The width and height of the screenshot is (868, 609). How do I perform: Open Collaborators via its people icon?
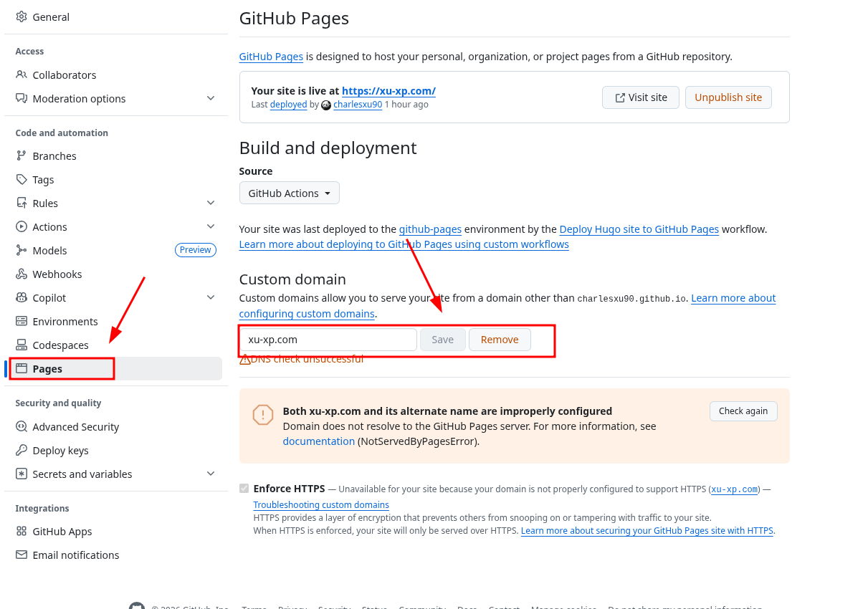(22, 75)
